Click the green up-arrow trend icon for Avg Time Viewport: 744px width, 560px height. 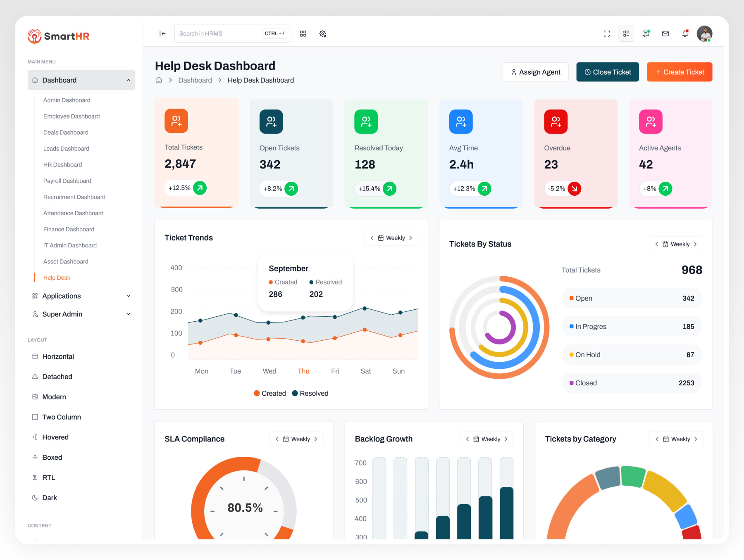(x=484, y=189)
